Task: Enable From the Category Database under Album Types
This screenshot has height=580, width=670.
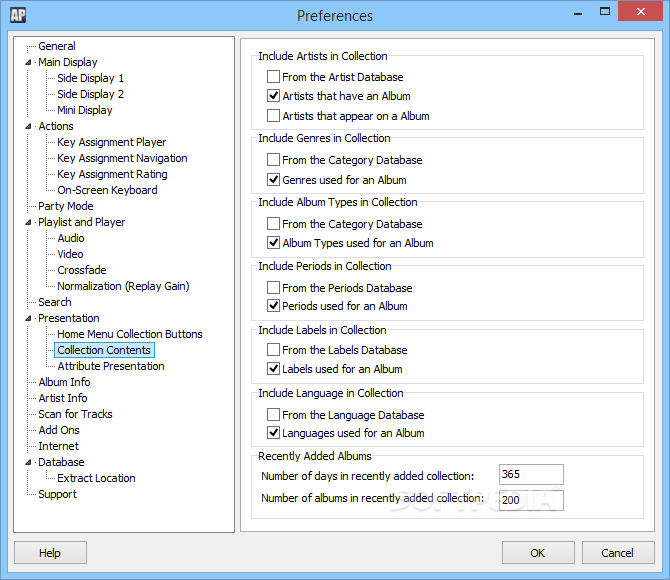Action: click(273, 224)
